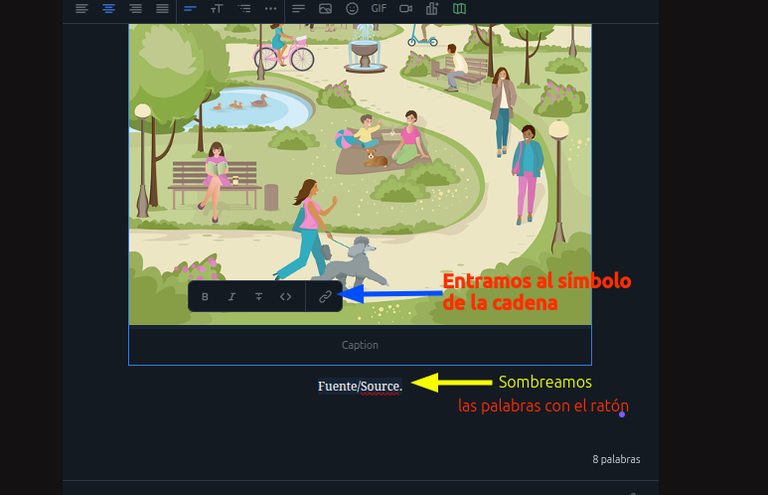Click the chain link icon
The height and width of the screenshot is (495, 768).
[325, 296]
